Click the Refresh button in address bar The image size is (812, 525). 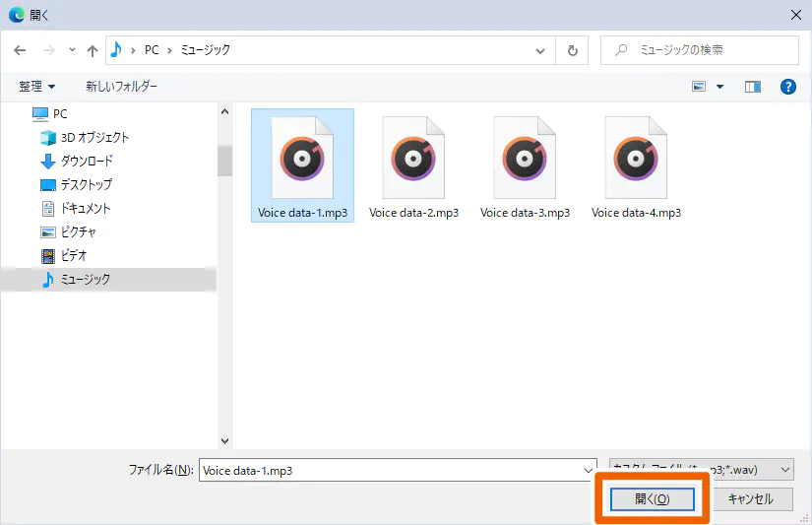(572, 50)
